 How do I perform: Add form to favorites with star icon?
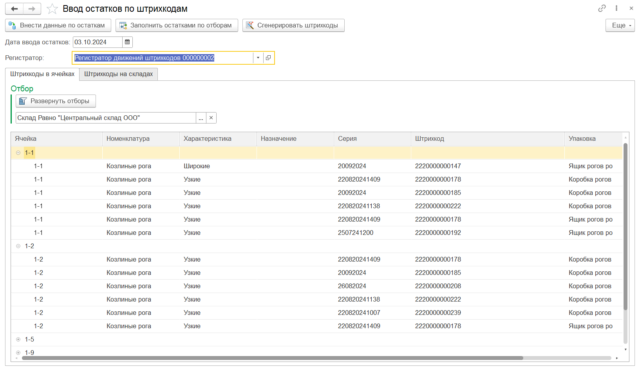tap(52, 9)
